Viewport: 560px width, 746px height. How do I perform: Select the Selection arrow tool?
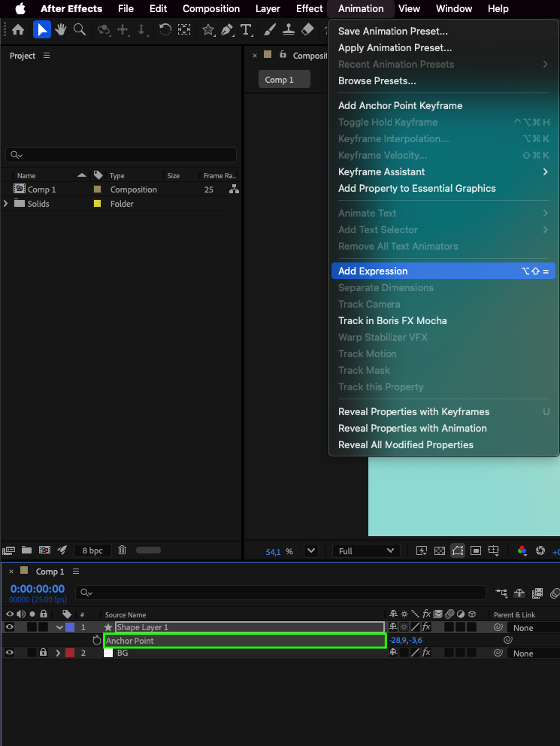pyautogui.click(x=42, y=30)
